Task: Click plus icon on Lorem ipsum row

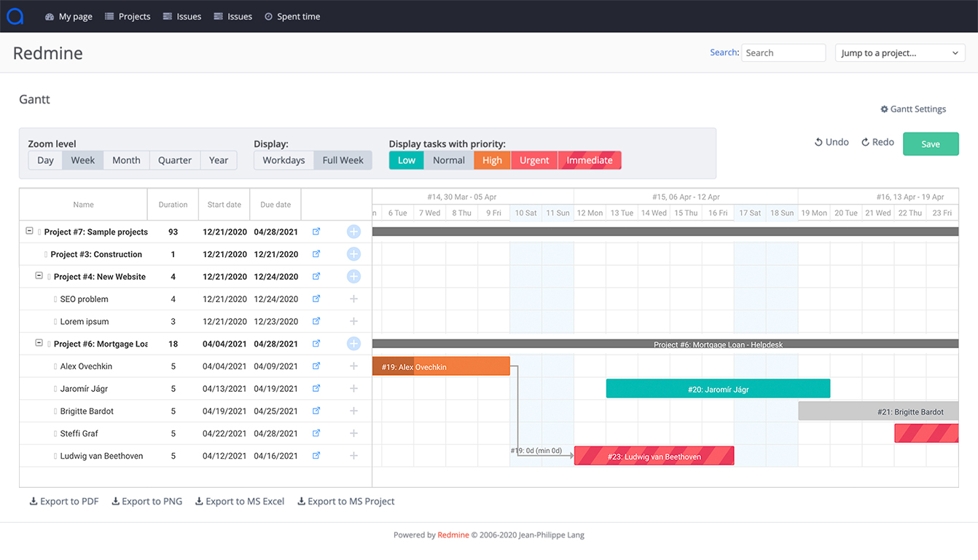Action: (x=353, y=321)
